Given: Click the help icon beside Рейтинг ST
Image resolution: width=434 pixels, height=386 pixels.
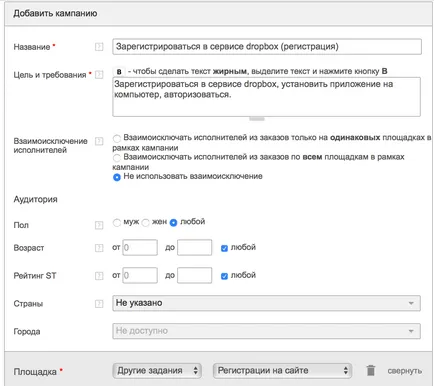Looking at the screenshot, I should click(x=99, y=276).
